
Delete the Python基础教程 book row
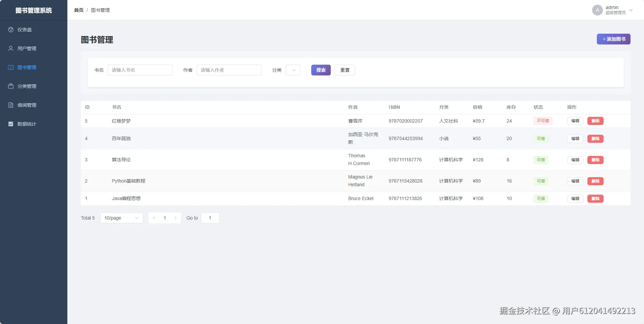click(595, 181)
